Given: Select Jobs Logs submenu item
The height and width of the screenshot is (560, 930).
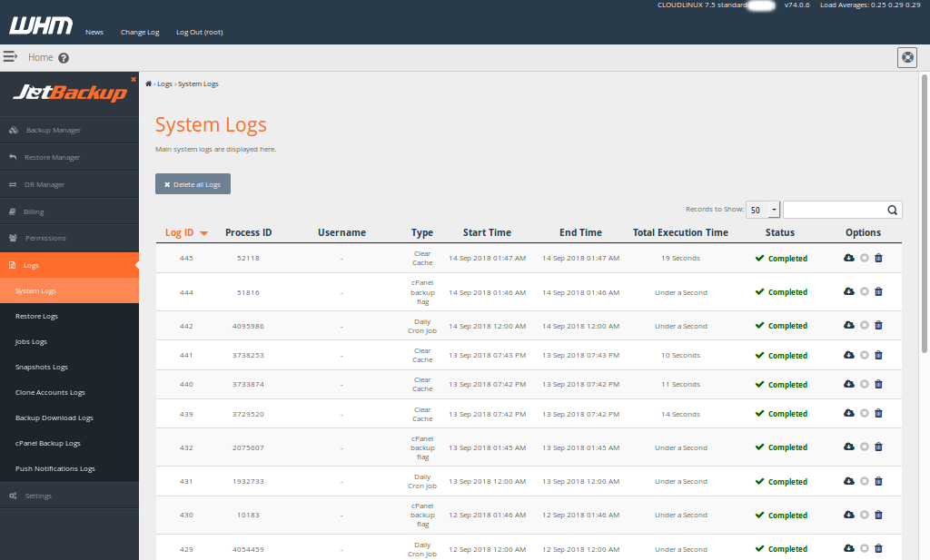Looking at the screenshot, I should coord(69,341).
